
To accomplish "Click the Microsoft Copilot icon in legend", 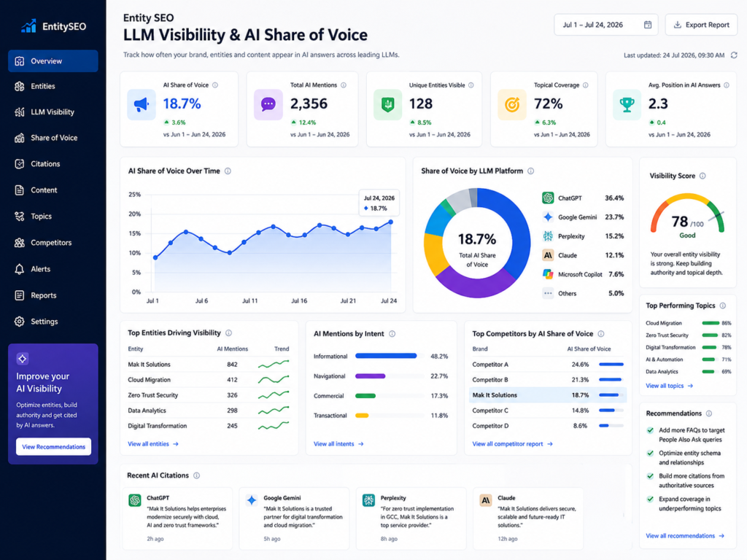I will 548,274.
